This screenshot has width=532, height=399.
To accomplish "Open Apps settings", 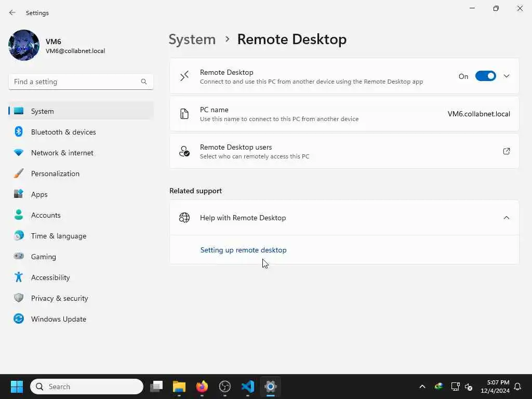I will click(81, 194).
